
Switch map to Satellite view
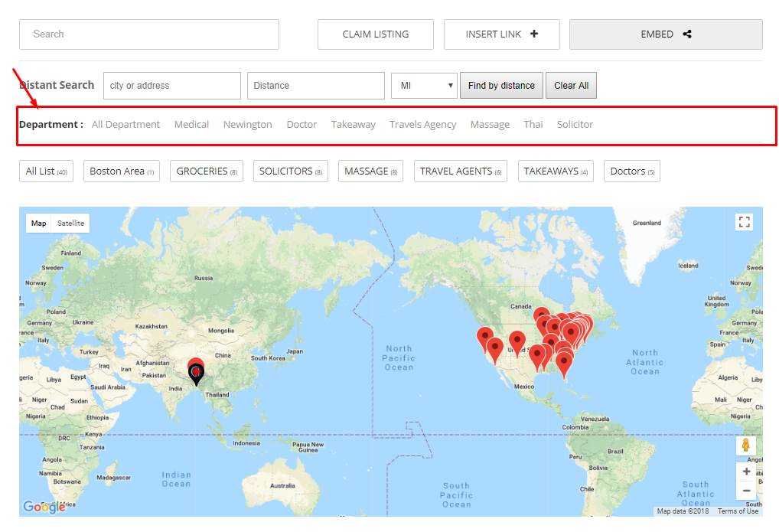click(70, 224)
